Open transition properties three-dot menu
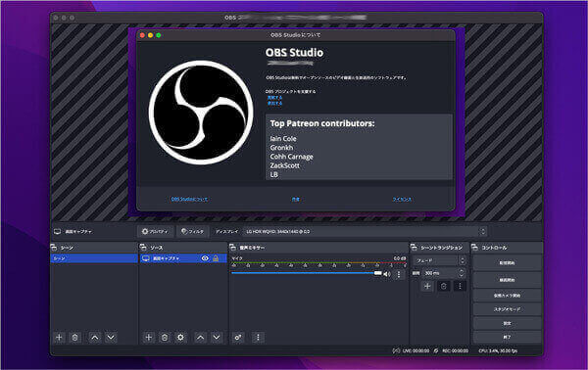 (x=460, y=286)
